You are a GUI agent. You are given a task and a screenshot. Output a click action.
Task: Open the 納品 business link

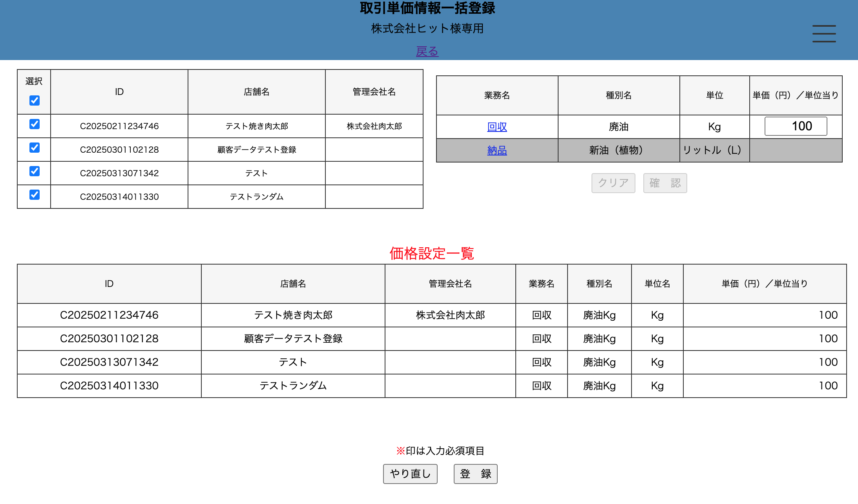497,150
